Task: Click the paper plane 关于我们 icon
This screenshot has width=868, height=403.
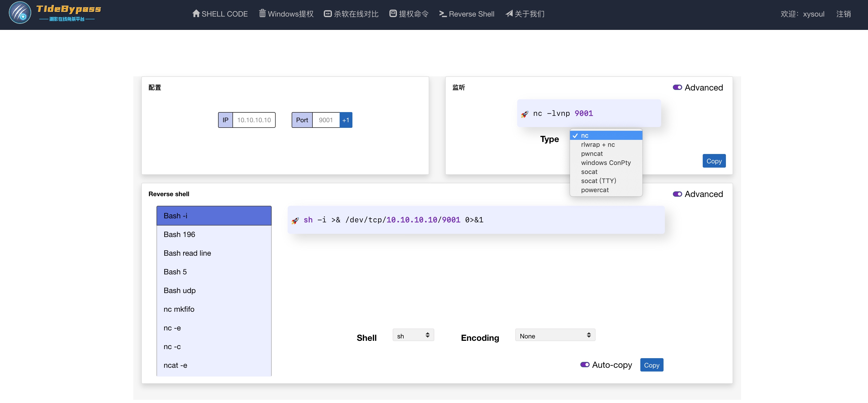Action: tap(509, 14)
